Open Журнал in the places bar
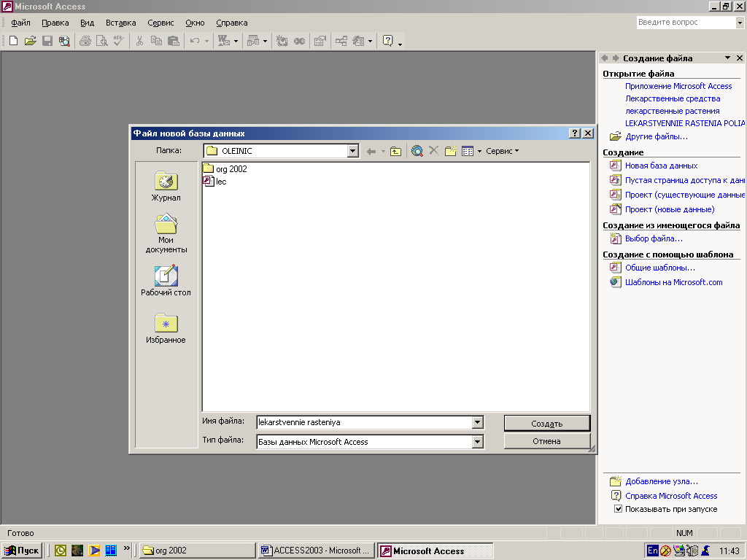 (x=166, y=187)
